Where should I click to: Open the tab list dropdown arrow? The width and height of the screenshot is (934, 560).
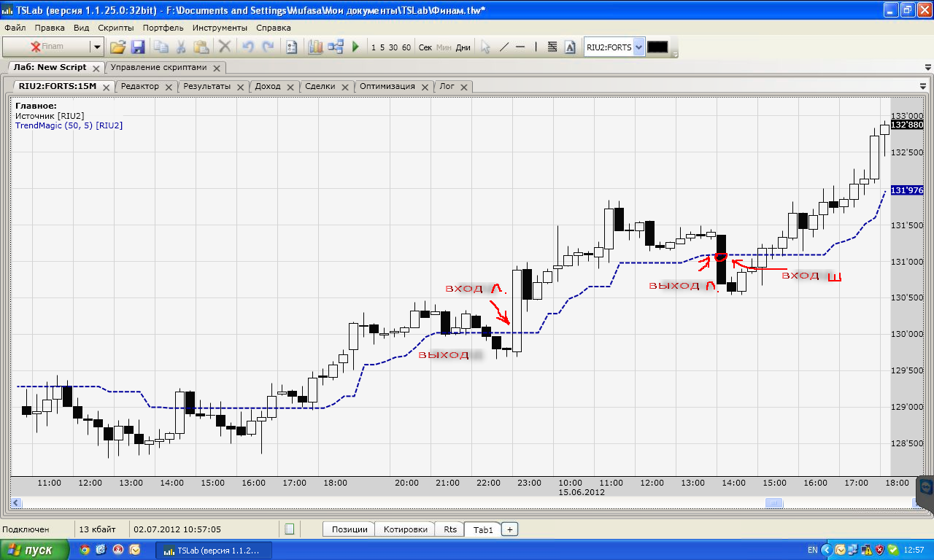click(x=928, y=67)
